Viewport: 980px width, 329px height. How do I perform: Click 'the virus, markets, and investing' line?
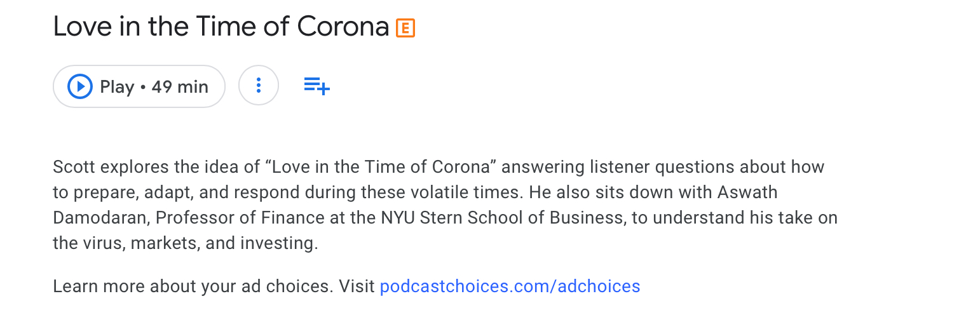185,243
